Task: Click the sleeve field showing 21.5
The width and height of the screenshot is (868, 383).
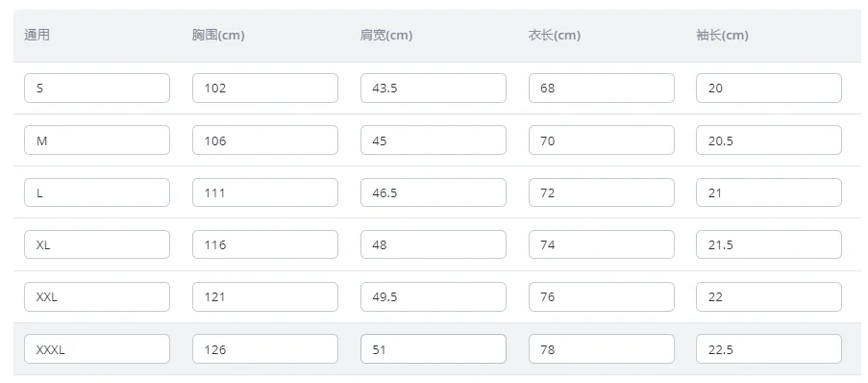Action: [769, 244]
